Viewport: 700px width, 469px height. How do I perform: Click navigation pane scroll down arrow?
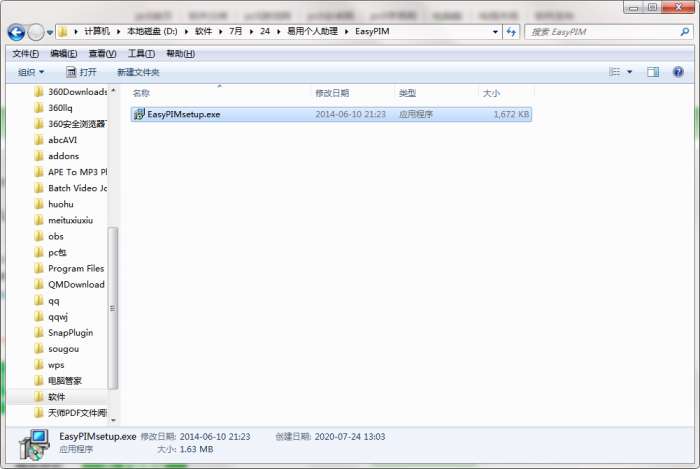click(113, 420)
